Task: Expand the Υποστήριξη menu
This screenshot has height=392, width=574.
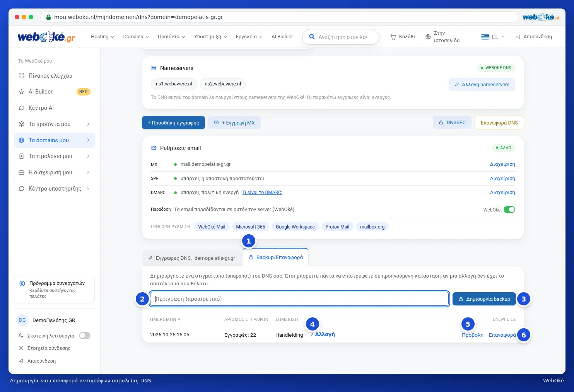Action: pyautogui.click(x=210, y=37)
